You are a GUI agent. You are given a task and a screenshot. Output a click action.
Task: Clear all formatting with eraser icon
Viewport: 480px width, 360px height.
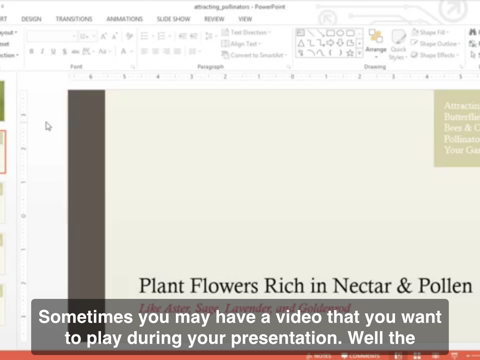pyautogui.click(x=129, y=36)
